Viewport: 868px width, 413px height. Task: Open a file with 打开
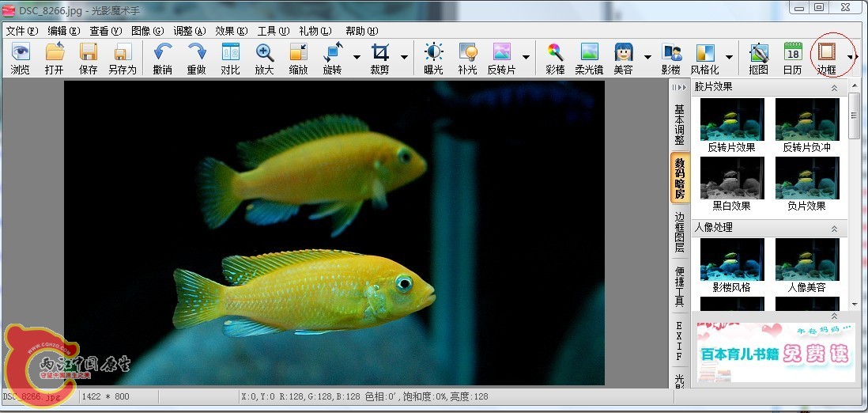coord(55,59)
